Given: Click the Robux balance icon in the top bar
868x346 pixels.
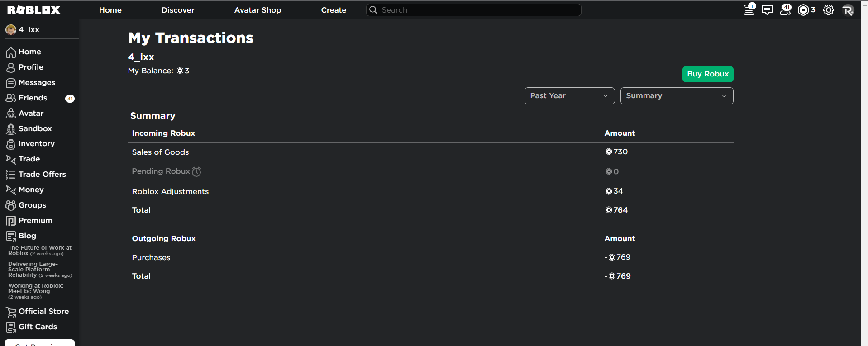Looking at the screenshot, I should point(803,10).
